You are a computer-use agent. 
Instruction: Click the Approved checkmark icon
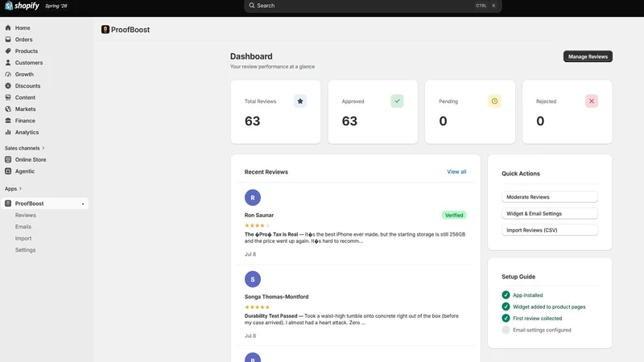(x=397, y=101)
